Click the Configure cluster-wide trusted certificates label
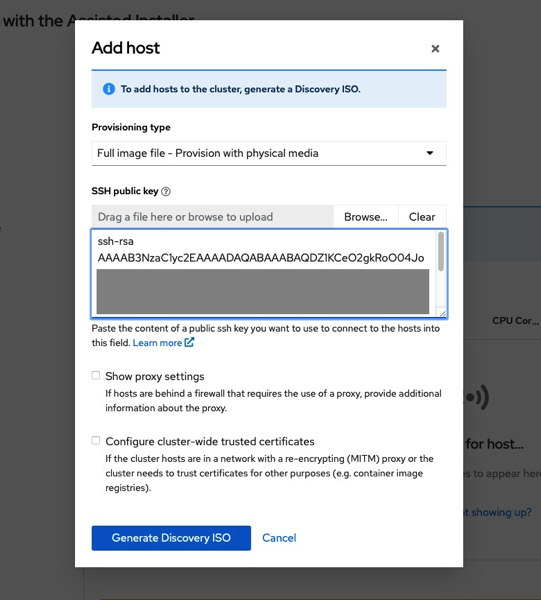Image resolution: width=541 pixels, height=600 pixels. tap(210, 441)
